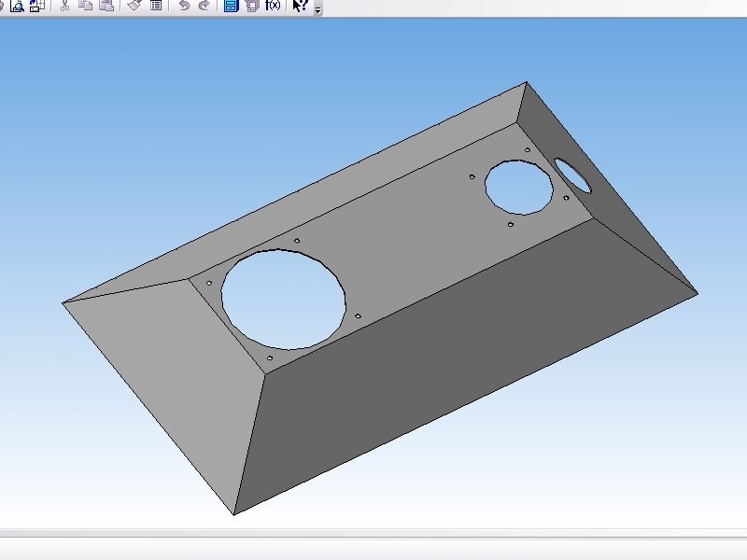Undo the last action
This screenshot has width=747, height=560.
(184, 6)
